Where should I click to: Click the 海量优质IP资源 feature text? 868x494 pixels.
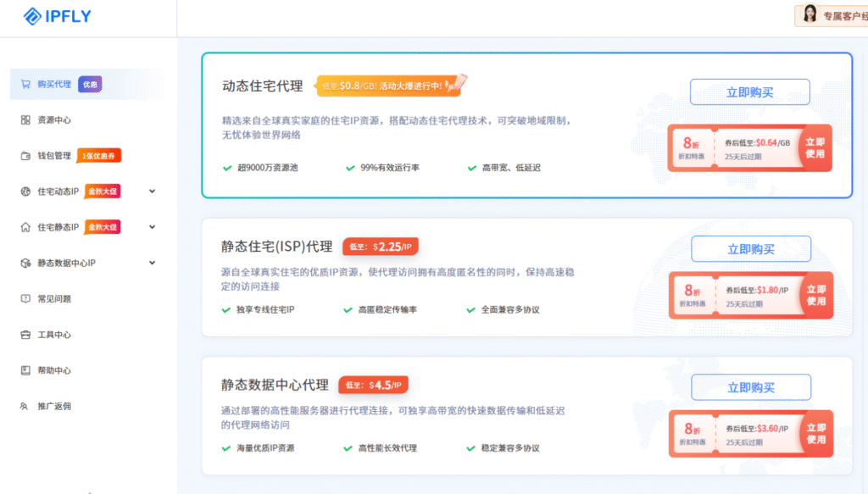265,448
